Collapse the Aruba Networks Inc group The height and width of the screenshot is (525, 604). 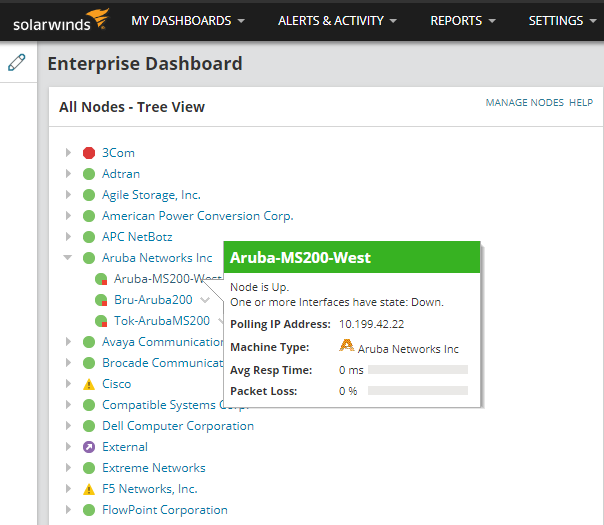tap(68, 258)
